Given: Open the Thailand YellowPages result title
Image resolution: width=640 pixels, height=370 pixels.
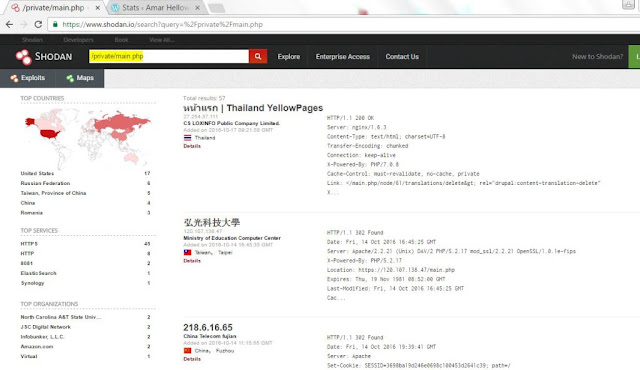Looking at the screenshot, I should coord(253,108).
